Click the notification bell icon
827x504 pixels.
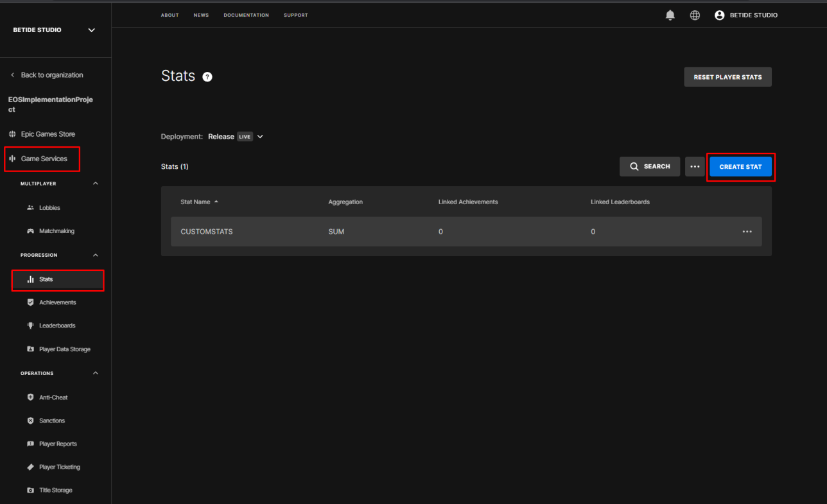pyautogui.click(x=670, y=15)
